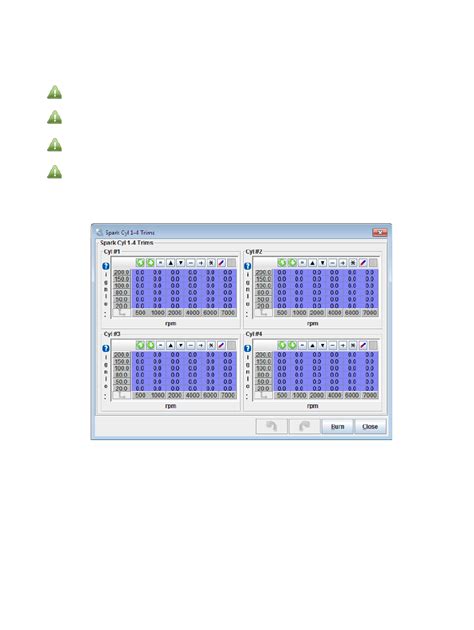Click the Cyl #2 axis-swap corner button

click(264, 313)
